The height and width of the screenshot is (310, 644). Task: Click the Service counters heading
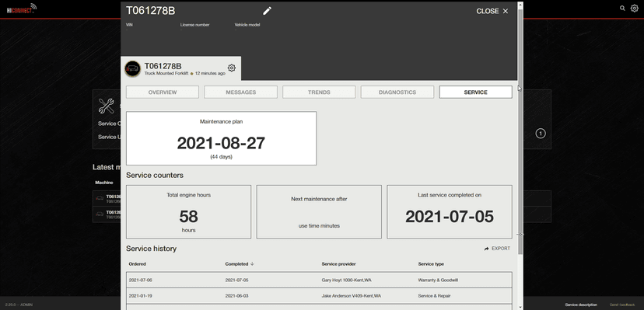155,175
